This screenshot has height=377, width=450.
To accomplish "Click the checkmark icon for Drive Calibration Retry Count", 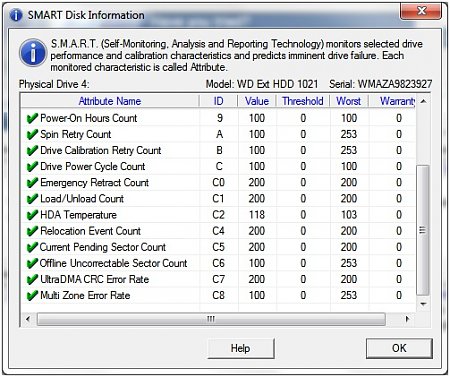I will 32,150.
